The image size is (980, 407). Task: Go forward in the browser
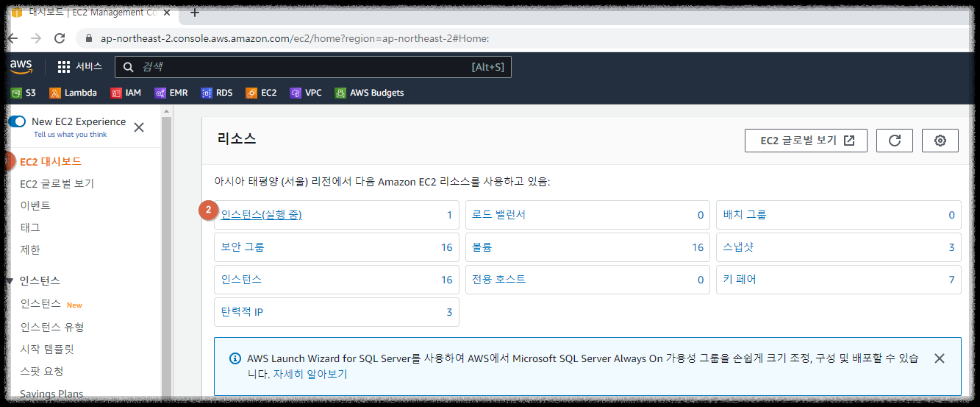[x=35, y=38]
